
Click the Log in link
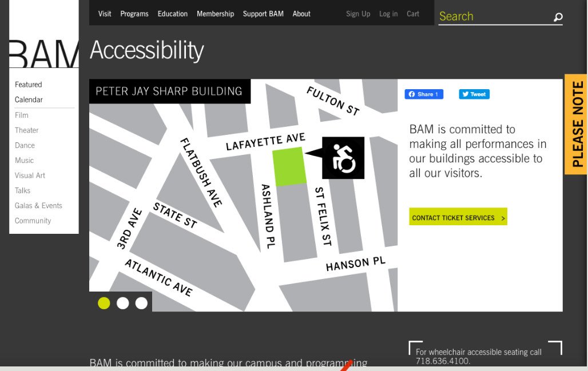388,14
